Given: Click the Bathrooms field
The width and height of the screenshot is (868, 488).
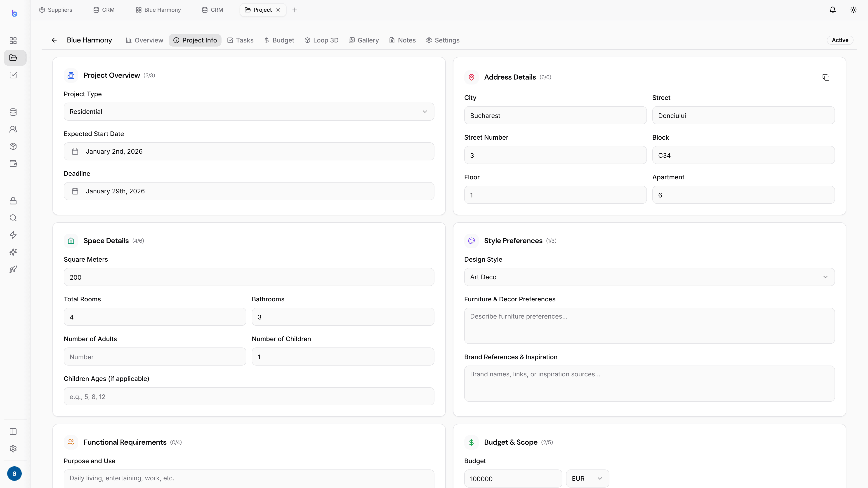Looking at the screenshot, I should point(343,317).
